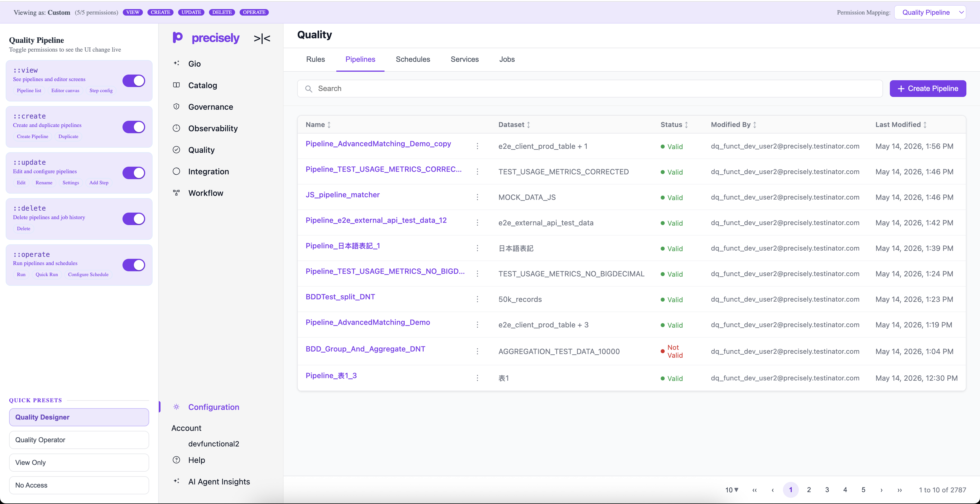Jump to the last page arrow
Screen dimensions: 980x504
click(x=900, y=490)
